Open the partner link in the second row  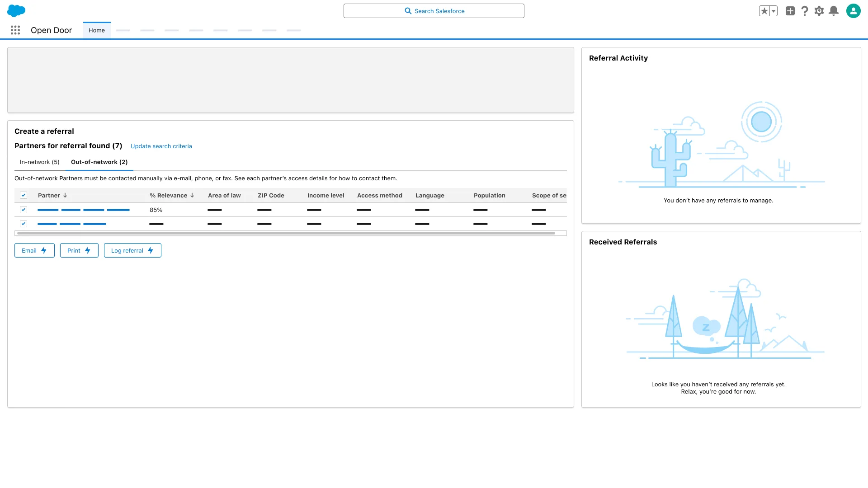click(x=72, y=224)
